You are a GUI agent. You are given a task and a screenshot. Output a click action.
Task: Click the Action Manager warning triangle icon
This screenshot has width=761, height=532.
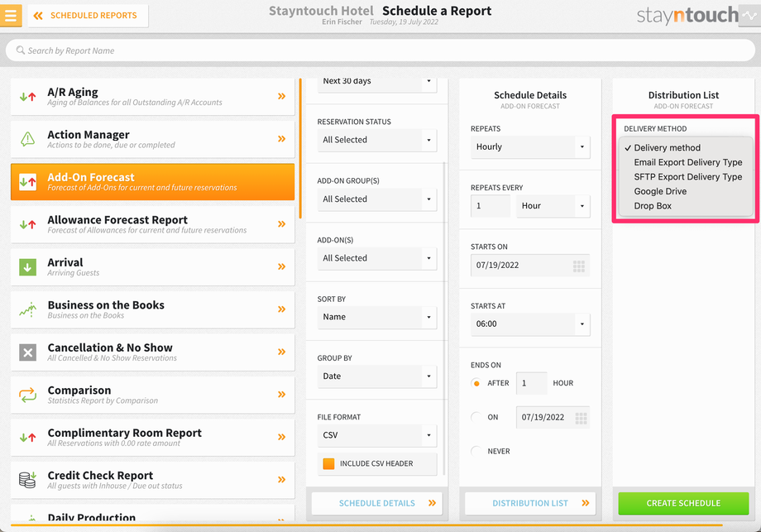[27, 139]
